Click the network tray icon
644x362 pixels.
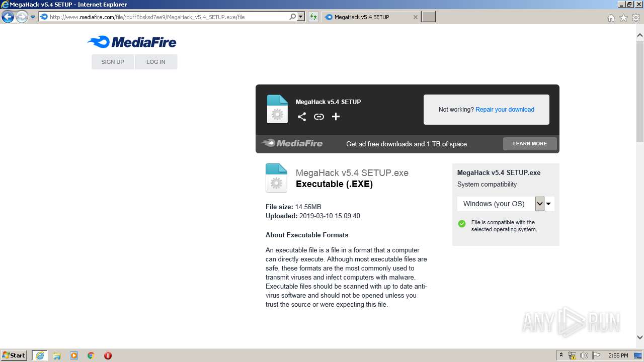tap(572, 355)
